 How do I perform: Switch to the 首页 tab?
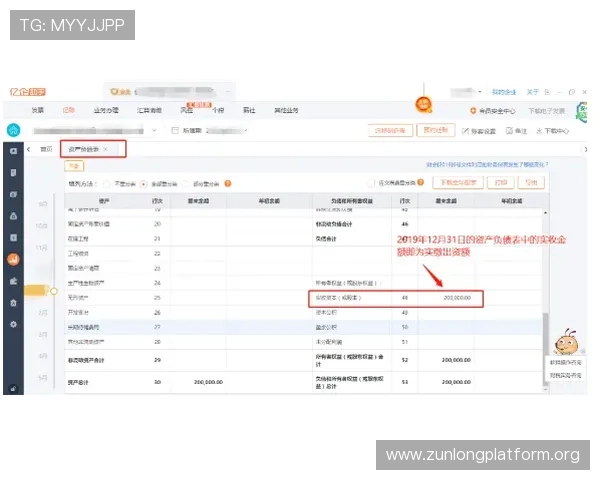pos(46,149)
